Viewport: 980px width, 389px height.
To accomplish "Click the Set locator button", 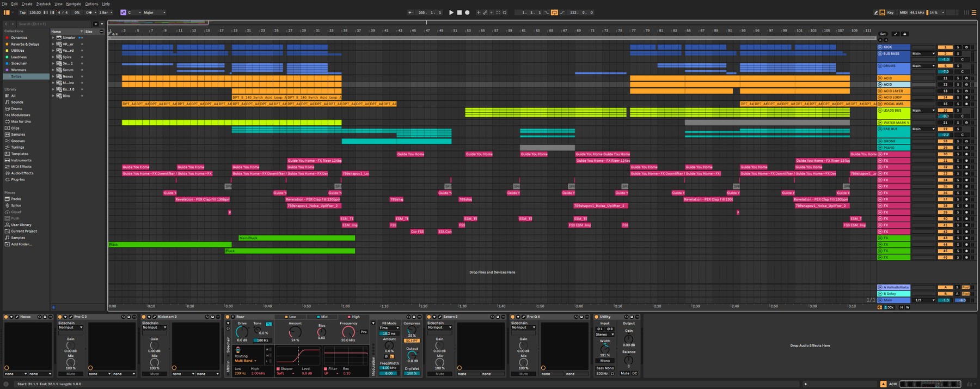I will tap(883, 34).
